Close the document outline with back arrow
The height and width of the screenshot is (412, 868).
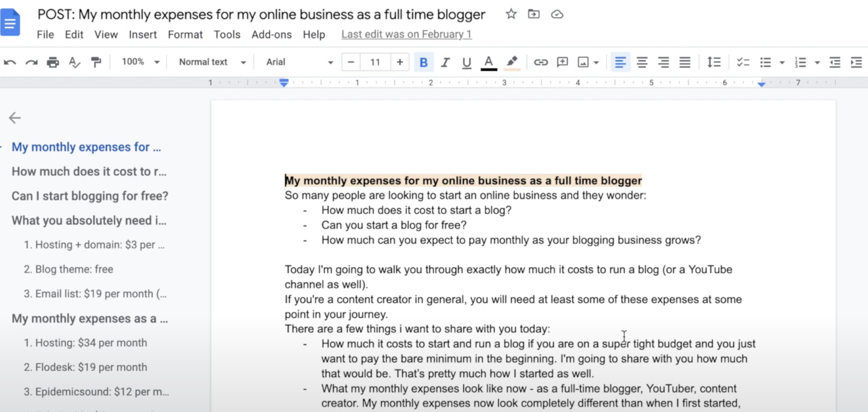(x=15, y=118)
